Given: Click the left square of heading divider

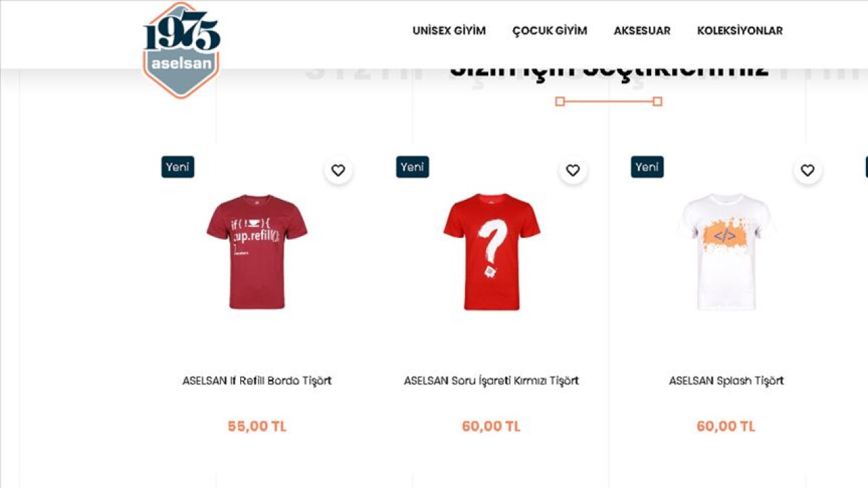Looking at the screenshot, I should click(559, 102).
